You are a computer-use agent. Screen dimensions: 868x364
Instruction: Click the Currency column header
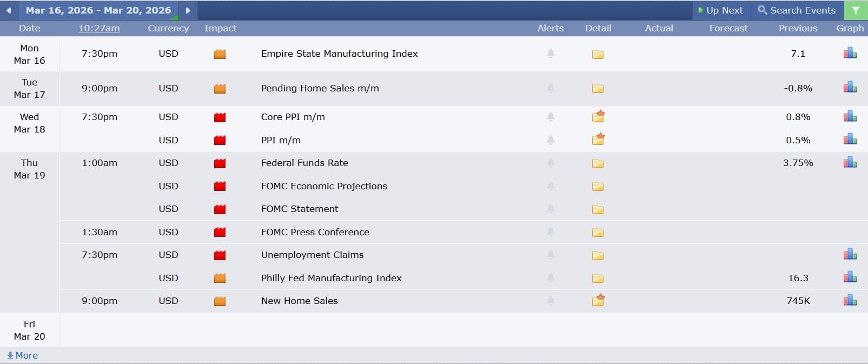coord(168,28)
